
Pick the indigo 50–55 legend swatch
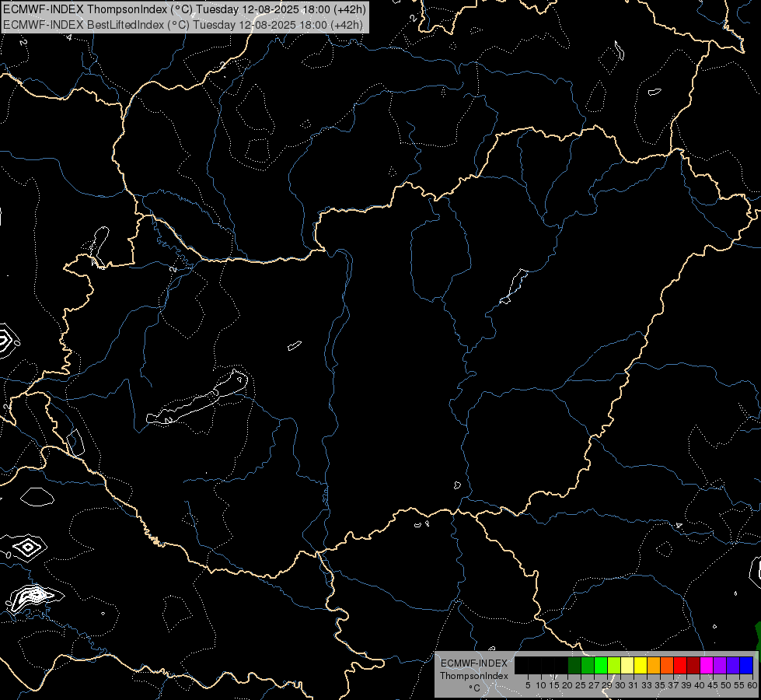pyautogui.click(x=733, y=666)
